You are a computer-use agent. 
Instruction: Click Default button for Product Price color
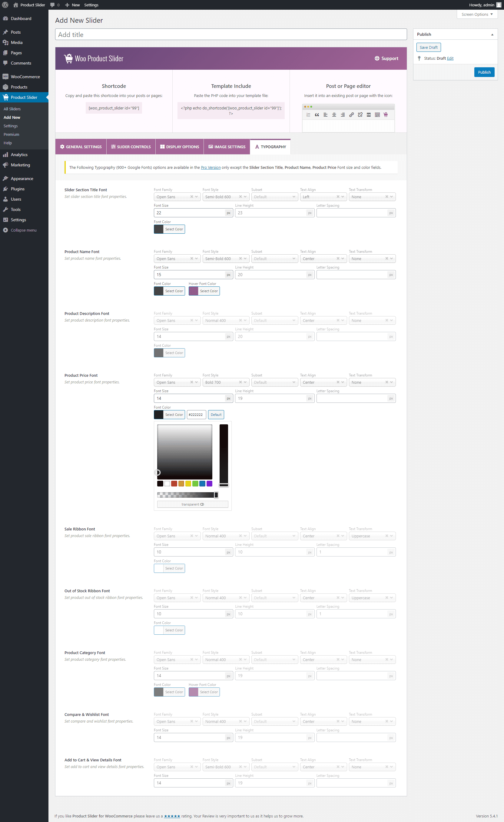point(216,415)
